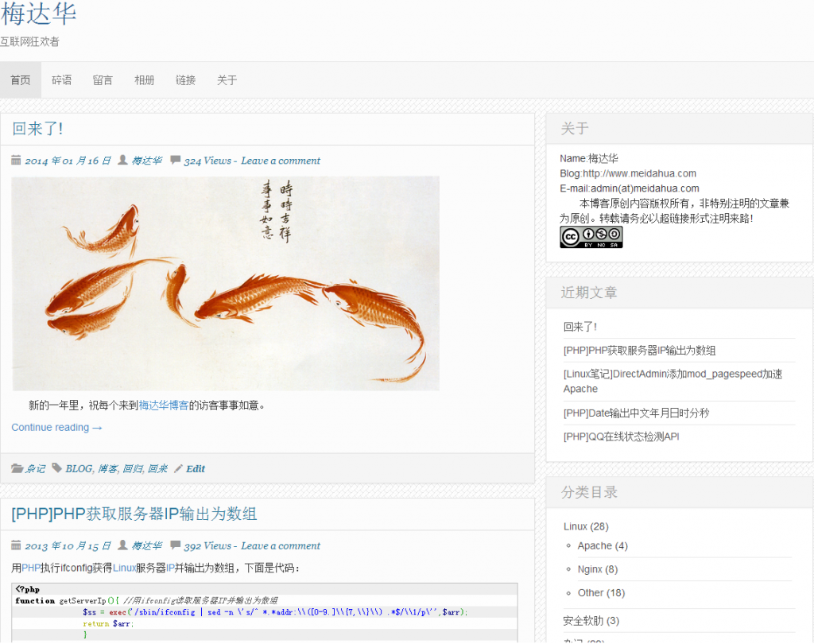Click the Name:梅达华 text in sidebar

pos(589,158)
